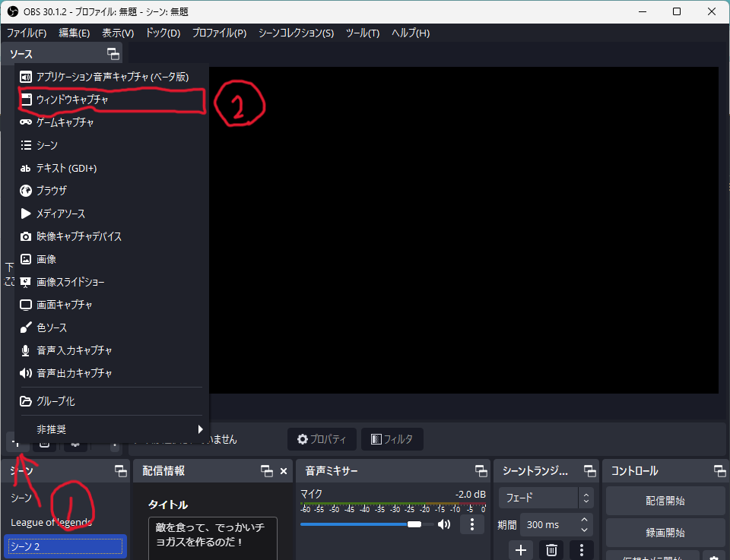Click the グループ化 folder icon
Screen dimensions: 730x560
click(26, 401)
